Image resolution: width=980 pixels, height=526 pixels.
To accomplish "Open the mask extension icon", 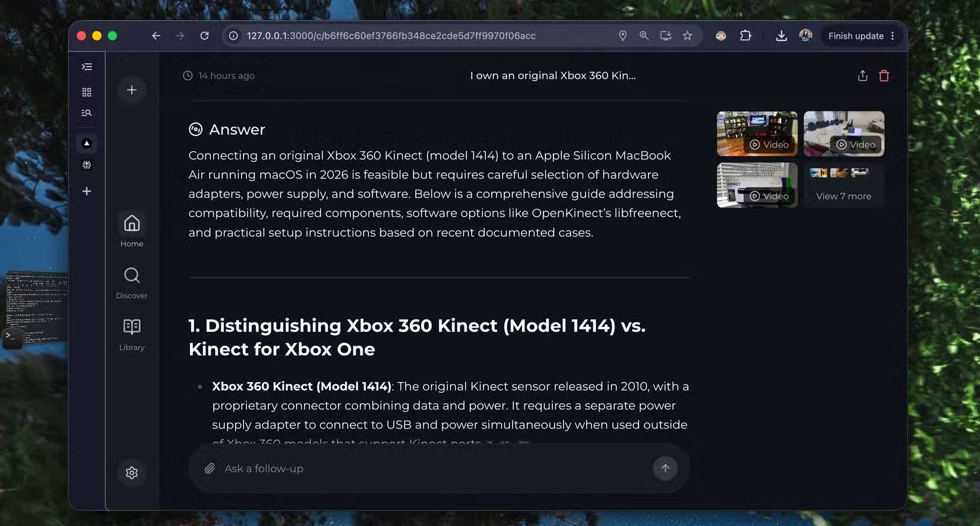I will pos(721,36).
